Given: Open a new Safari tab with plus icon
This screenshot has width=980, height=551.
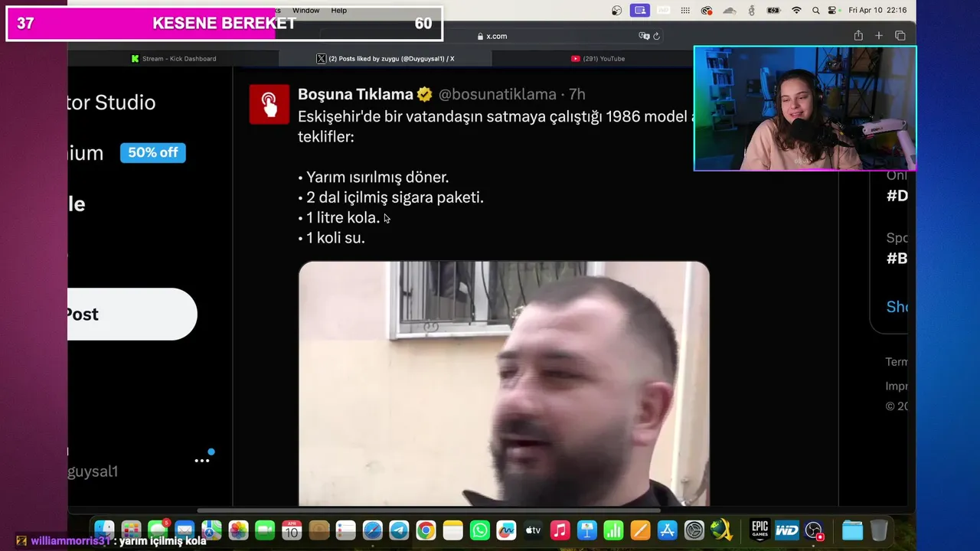Looking at the screenshot, I should pyautogui.click(x=879, y=36).
